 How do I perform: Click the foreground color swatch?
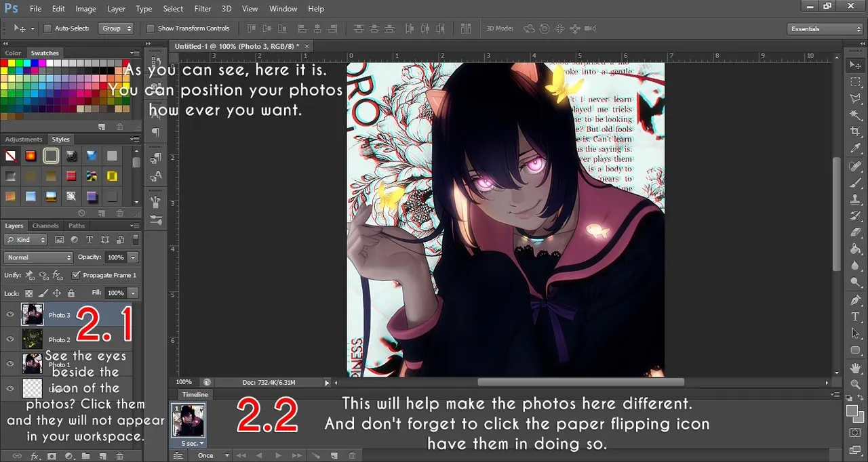852,411
